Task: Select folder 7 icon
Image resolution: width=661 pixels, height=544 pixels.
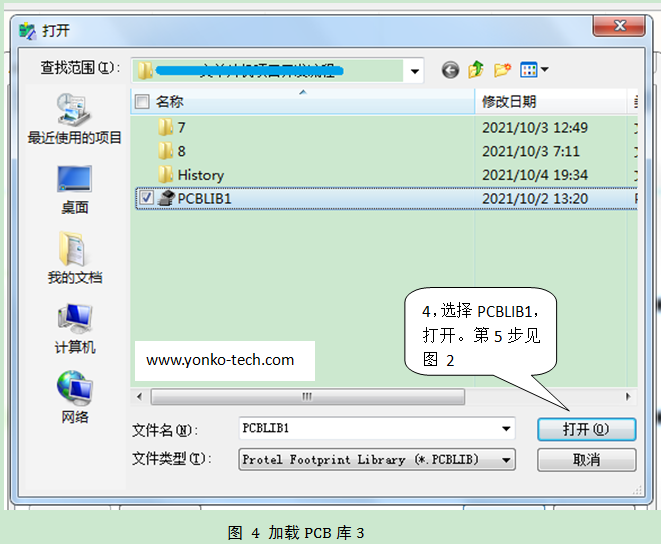Action: (x=165, y=127)
